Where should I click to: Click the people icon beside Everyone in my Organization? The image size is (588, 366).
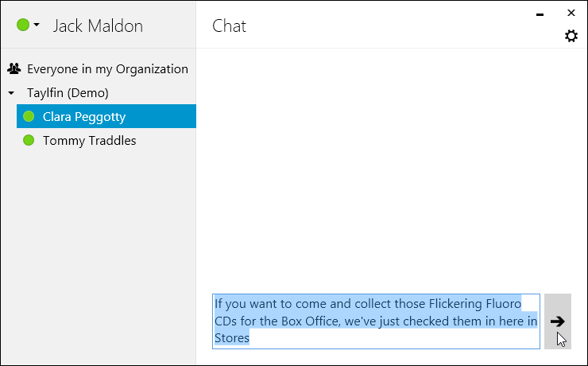pyautogui.click(x=14, y=68)
